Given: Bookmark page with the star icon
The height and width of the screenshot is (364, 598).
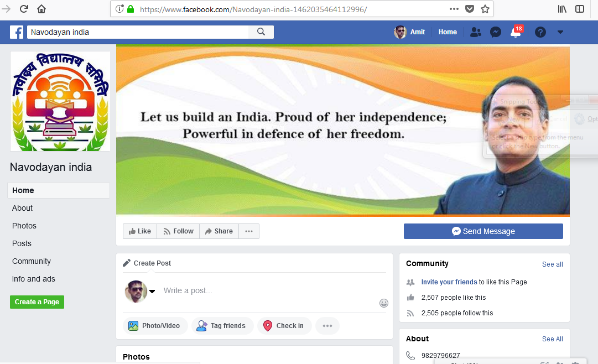Looking at the screenshot, I should coord(485,9).
